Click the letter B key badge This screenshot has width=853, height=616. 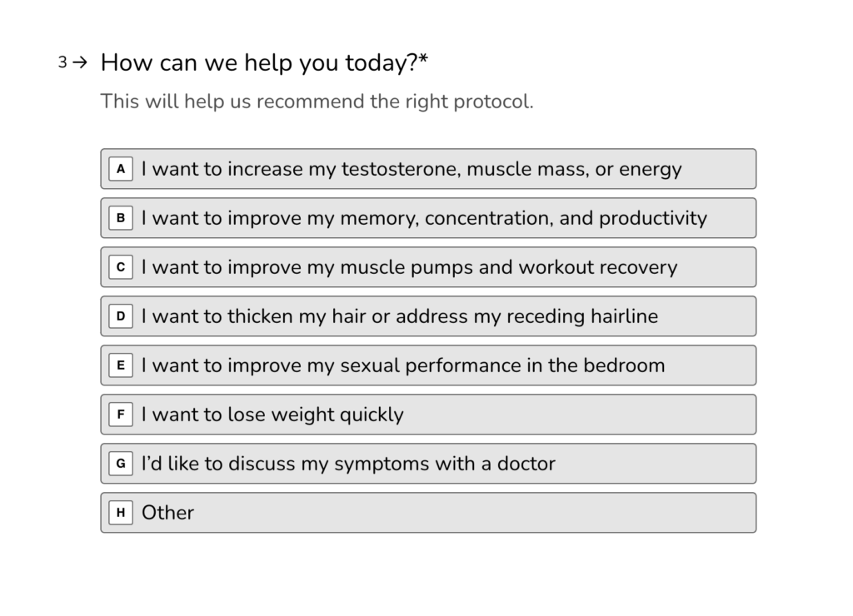[x=121, y=218]
